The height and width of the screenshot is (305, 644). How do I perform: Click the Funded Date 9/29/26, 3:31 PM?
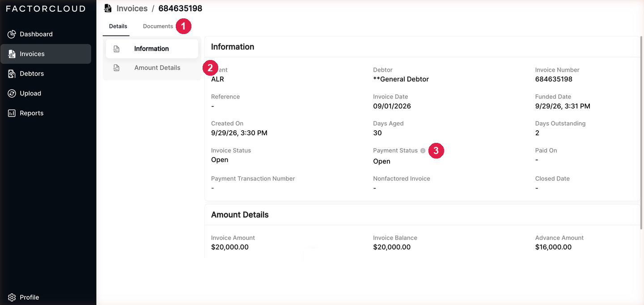pyautogui.click(x=563, y=106)
